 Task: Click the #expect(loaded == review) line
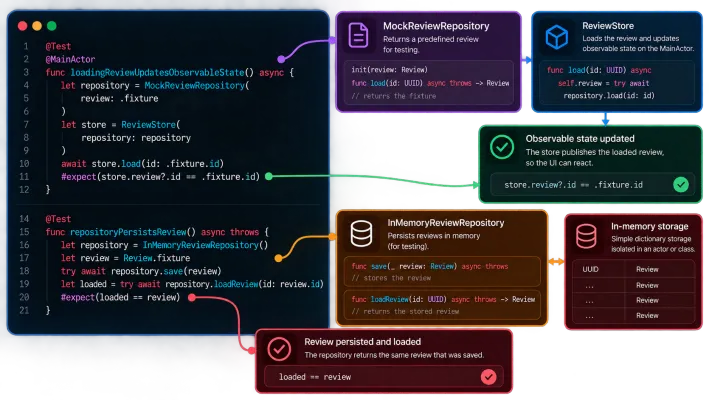point(120,297)
